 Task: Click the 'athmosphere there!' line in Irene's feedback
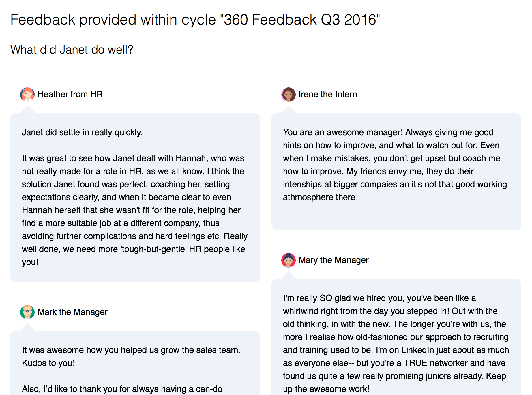point(320,197)
